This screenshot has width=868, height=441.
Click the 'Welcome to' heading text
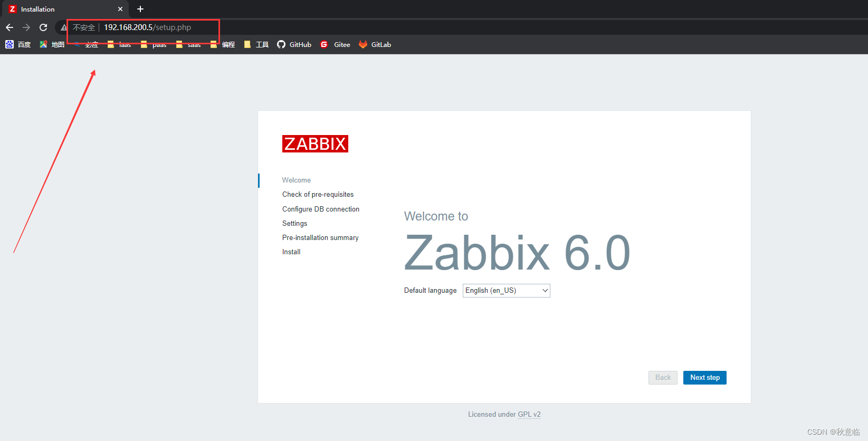[x=436, y=216]
